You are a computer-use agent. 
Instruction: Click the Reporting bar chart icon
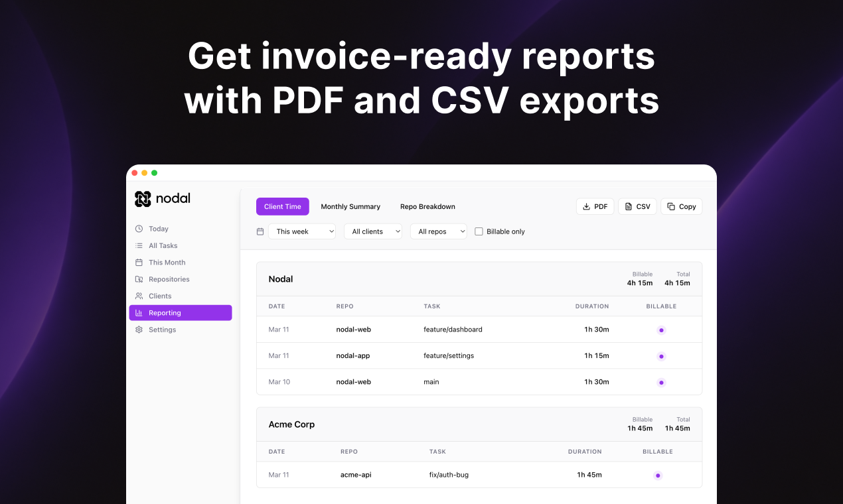click(x=139, y=313)
